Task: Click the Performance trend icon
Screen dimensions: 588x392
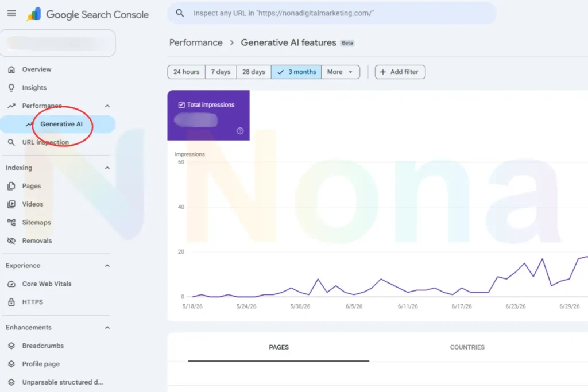Action: [x=11, y=106]
